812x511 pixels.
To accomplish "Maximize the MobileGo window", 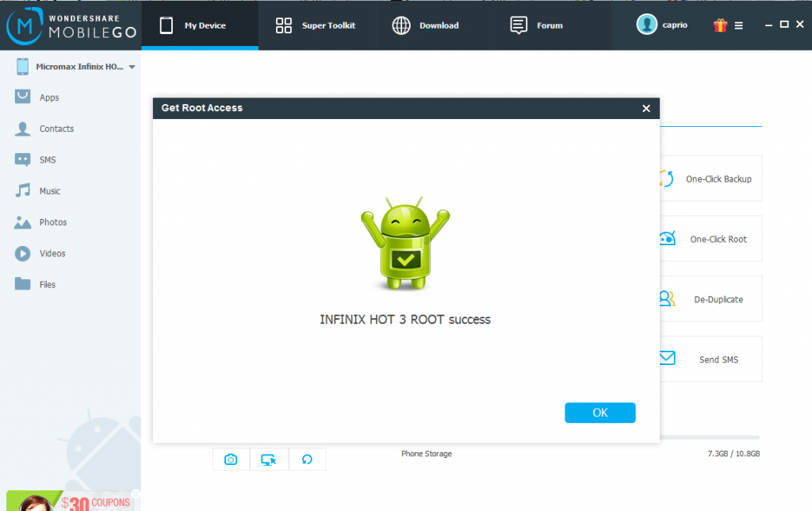I will pyautogui.click(x=784, y=25).
